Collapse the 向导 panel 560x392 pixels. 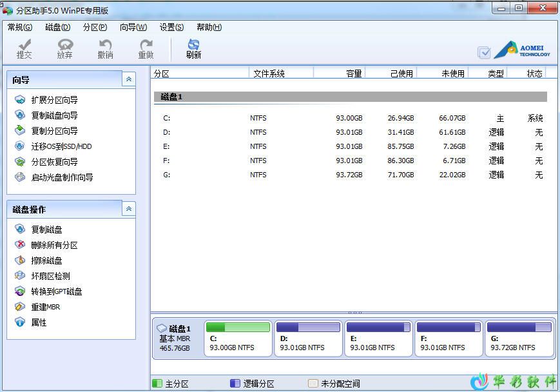pos(129,79)
